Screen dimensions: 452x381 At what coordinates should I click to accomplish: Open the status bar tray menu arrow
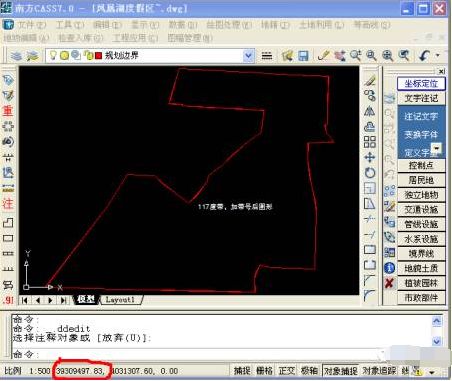click(432, 371)
